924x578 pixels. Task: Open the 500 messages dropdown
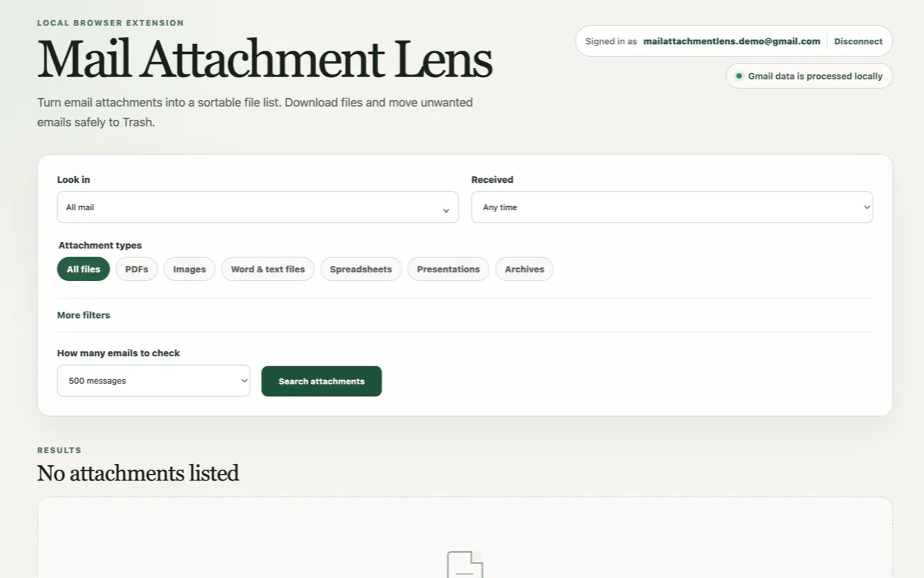click(154, 381)
